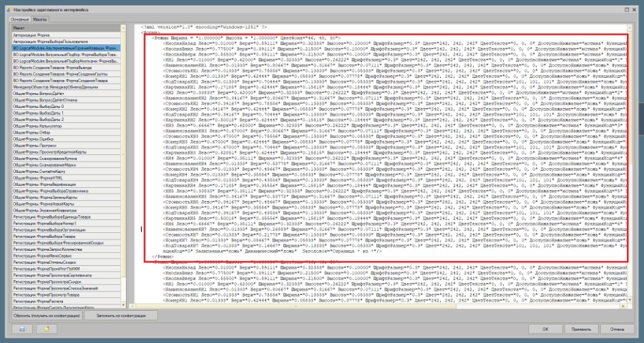Select ОбщиеФормы.СканированиеКупона row
644x343 pixels.
(x=66, y=159)
